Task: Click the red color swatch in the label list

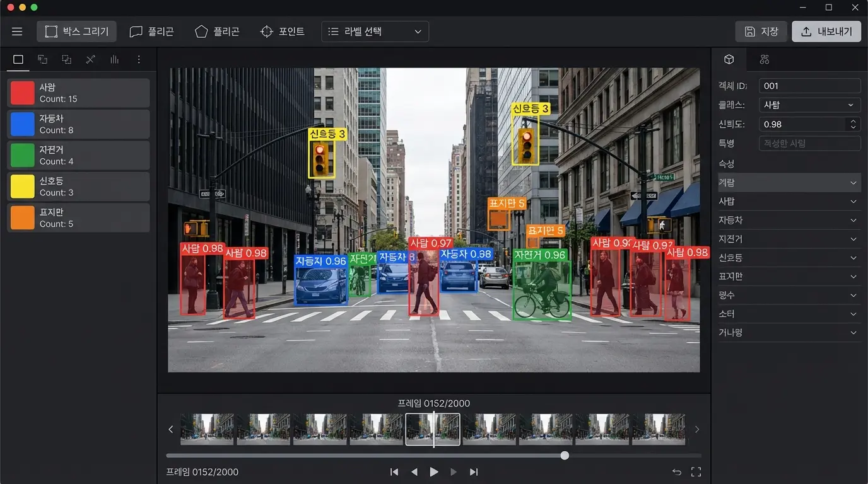Action: pos(23,93)
